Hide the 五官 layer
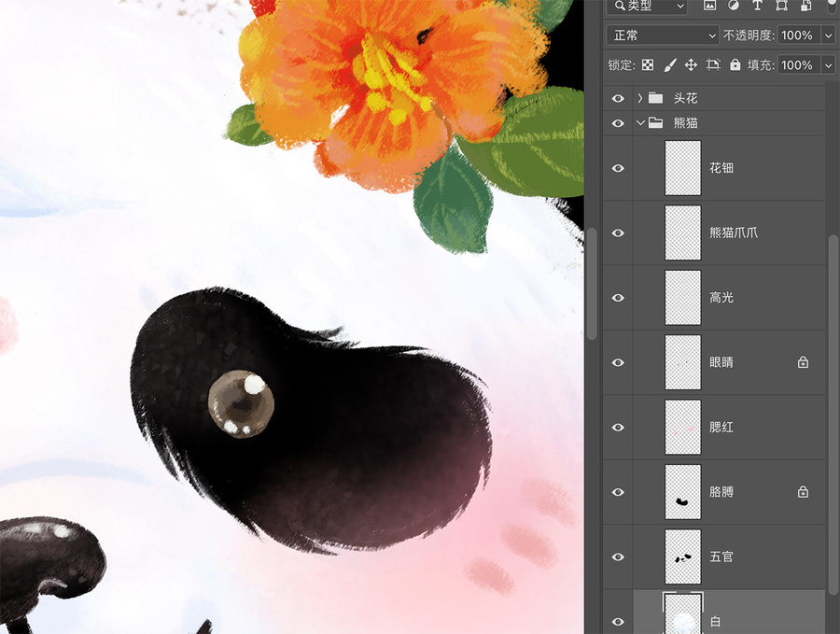This screenshot has height=634, width=840. point(618,557)
